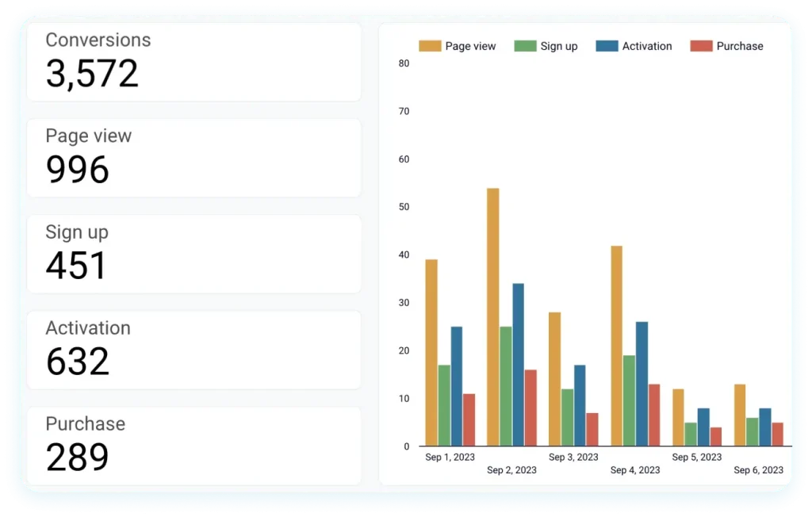Click the 0 label on the y-axis
812x517 pixels.
click(407, 446)
